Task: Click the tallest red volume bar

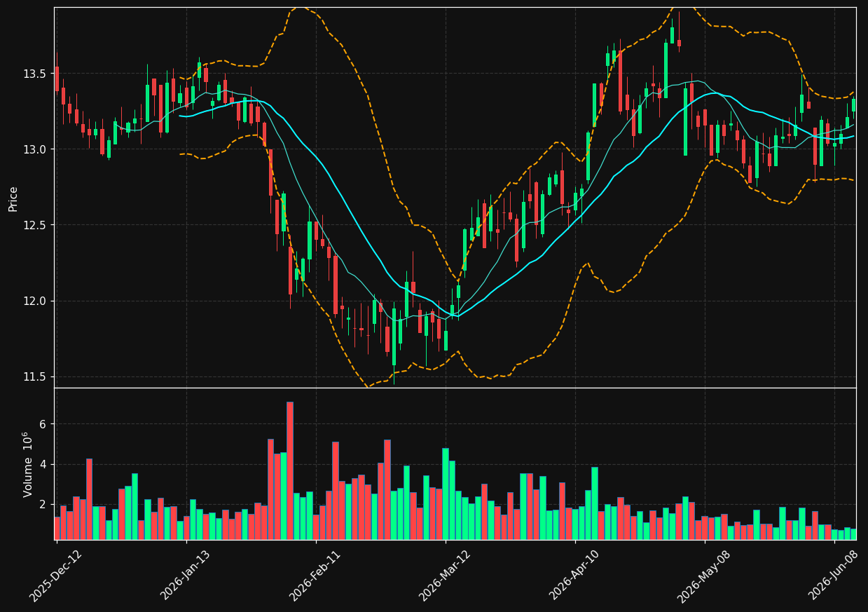Action: pyautogui.click(x=290, y=470)
